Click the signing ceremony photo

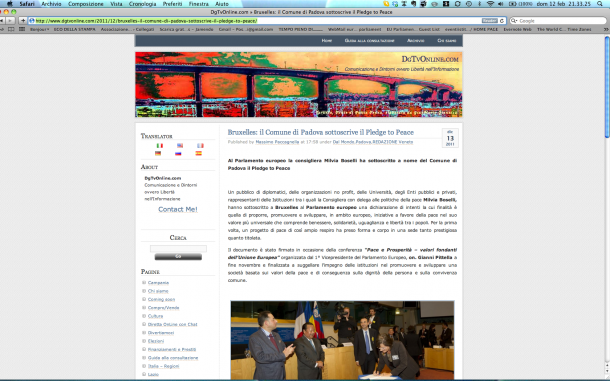click(x=342, y=340)
